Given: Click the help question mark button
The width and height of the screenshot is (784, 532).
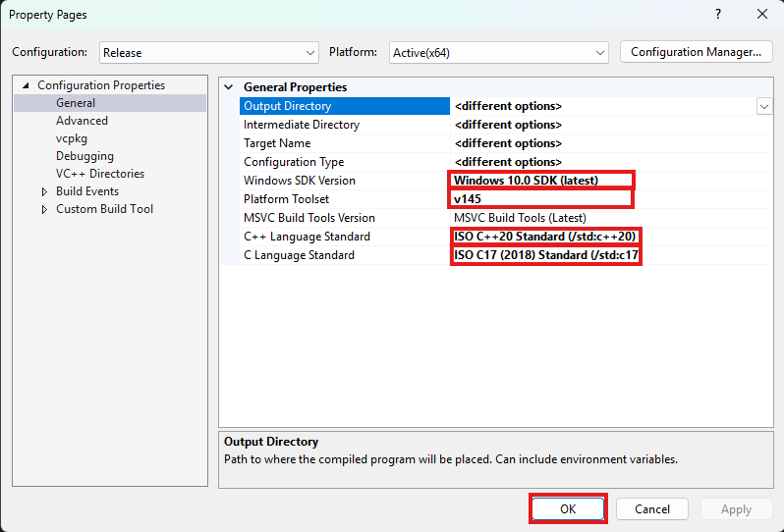Looking at the screenshot, I should tap(718, 15).
